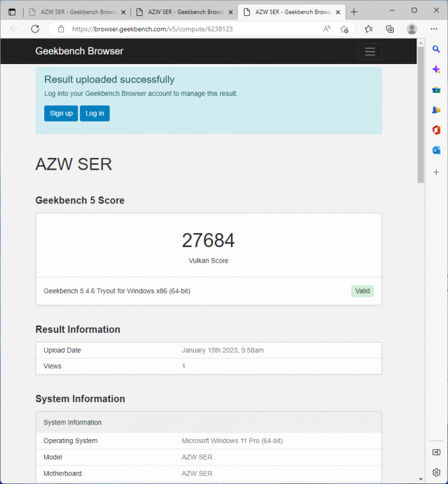Click the Log in button
The image size is (448, 484).
pyautogui.click(x=95, y=113)
